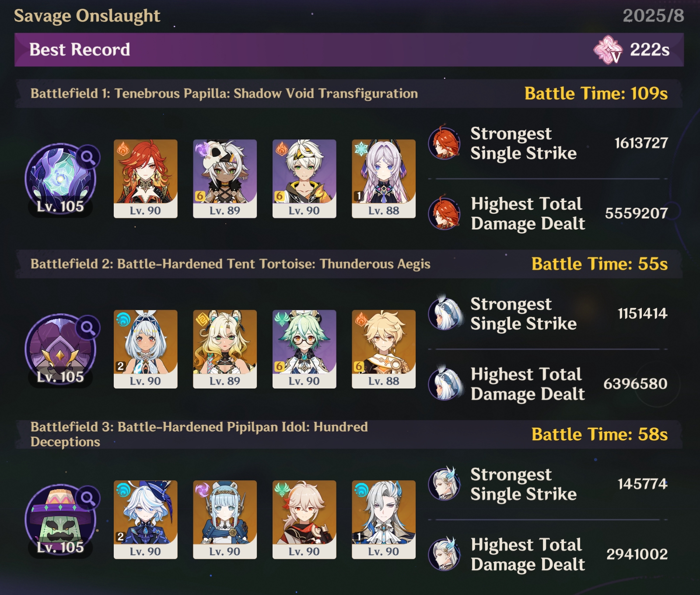700x595 pixels.
Task: Select skull-masked Lv. 89 character card
Action: (x=225, y=178)
